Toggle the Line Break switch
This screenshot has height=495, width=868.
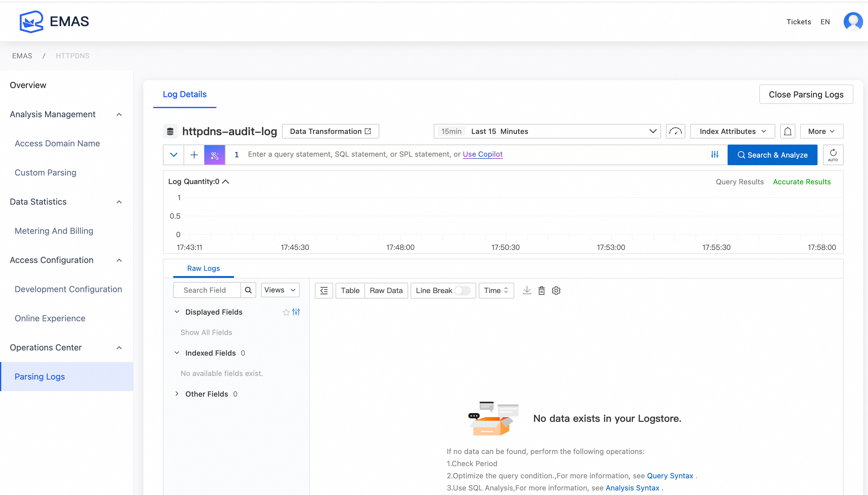(462, 291)
